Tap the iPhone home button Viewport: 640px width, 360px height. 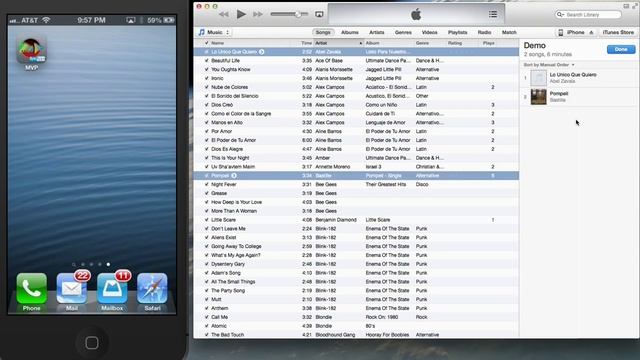tap(92, 343)
